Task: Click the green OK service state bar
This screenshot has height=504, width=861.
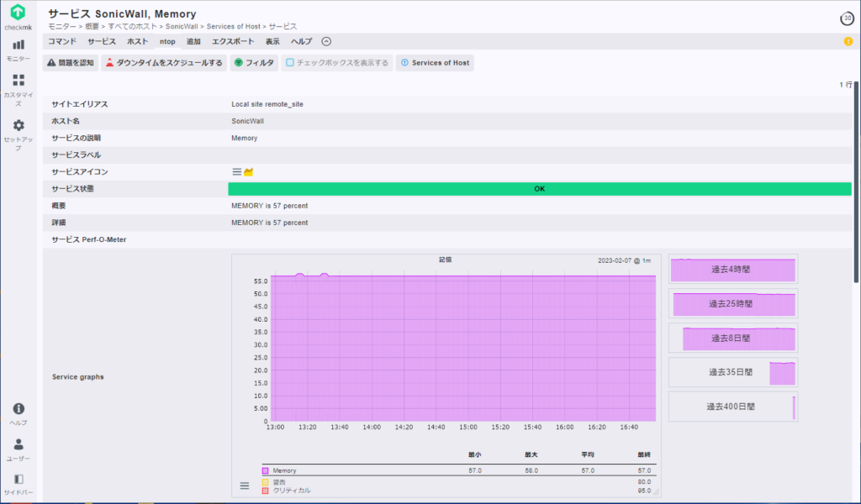Action: click(x=540, y=189)
